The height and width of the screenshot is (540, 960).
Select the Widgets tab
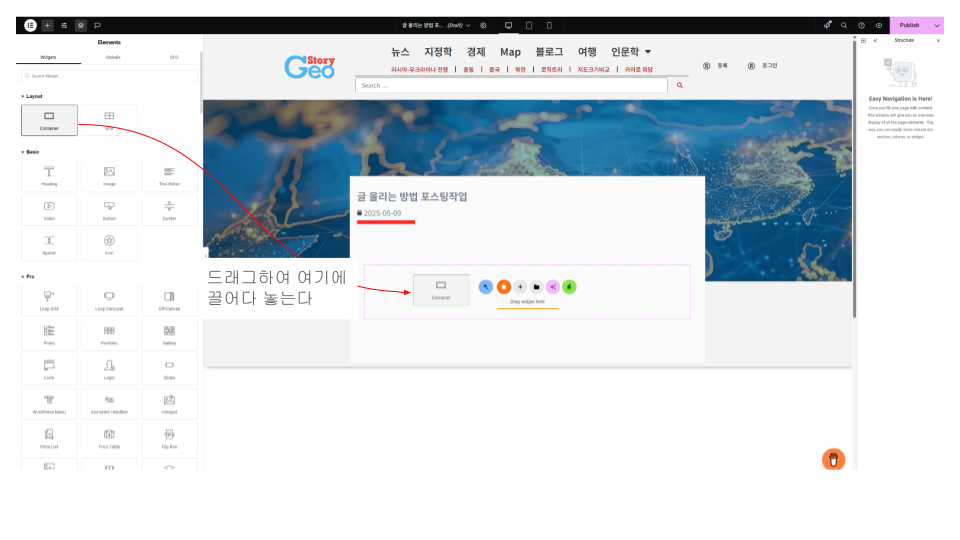coord(48,57)
